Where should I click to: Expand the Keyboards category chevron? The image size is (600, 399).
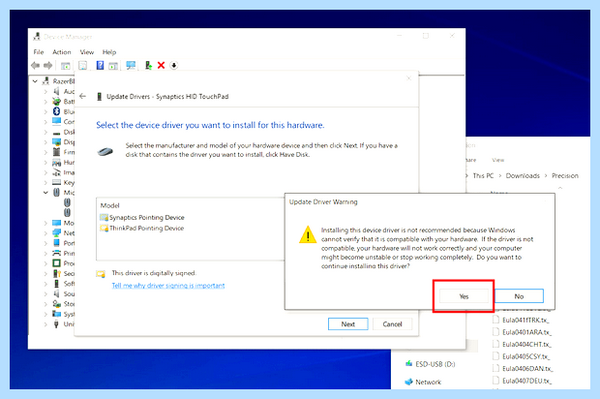pyautogui.click(x=46, y=182)
